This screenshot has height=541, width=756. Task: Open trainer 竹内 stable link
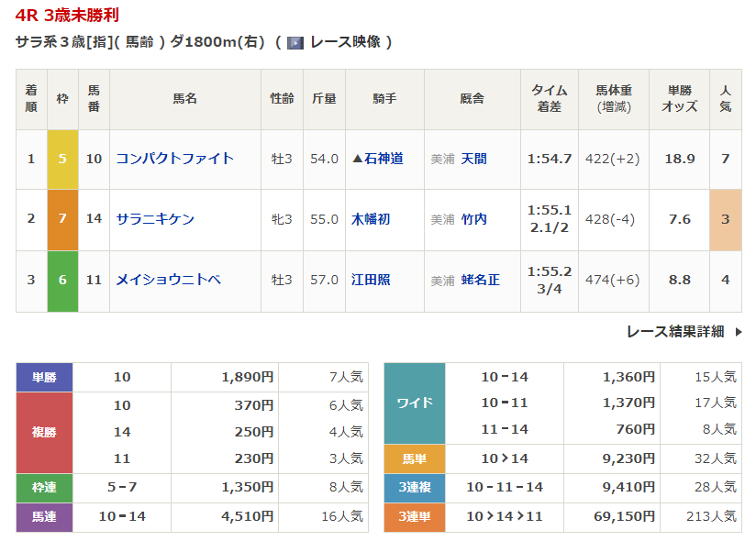[x=474, y=219]
